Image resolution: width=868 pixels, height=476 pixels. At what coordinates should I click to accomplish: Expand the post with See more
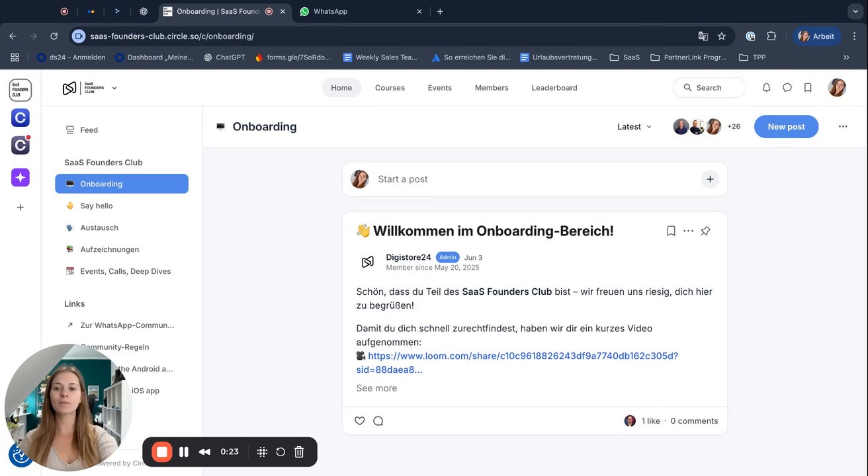[x=376, y=388]
